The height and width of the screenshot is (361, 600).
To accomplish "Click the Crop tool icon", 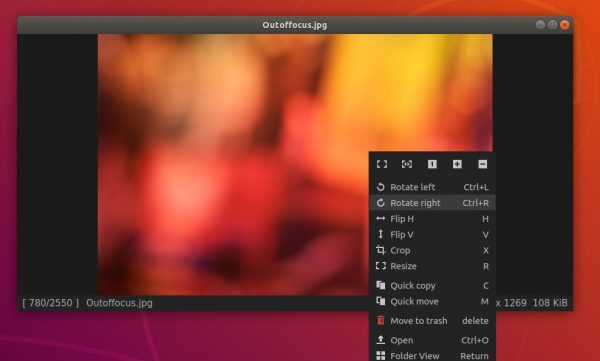I will tap(380, 250).
